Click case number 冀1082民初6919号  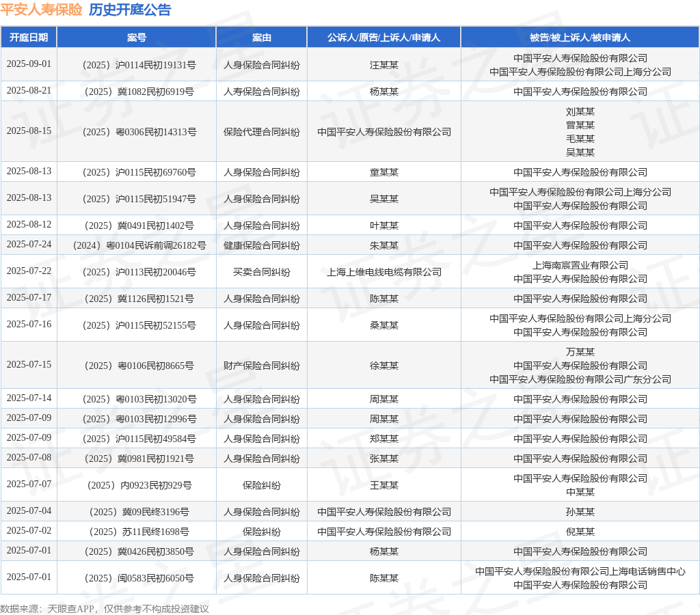[139, 92]
